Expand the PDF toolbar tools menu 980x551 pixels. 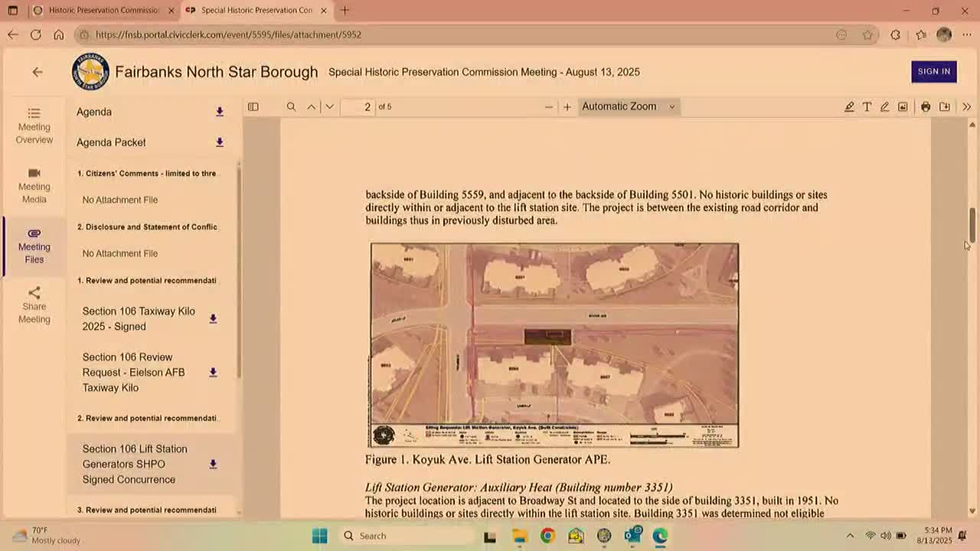966,107
